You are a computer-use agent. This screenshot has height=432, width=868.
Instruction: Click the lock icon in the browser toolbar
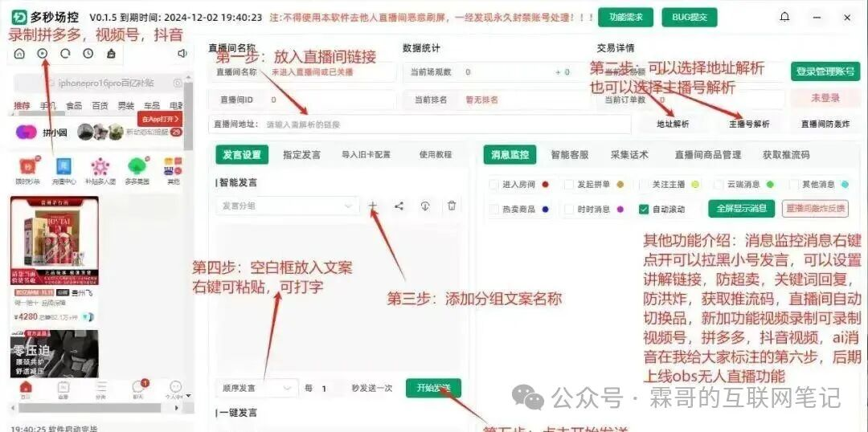[111, 54]
